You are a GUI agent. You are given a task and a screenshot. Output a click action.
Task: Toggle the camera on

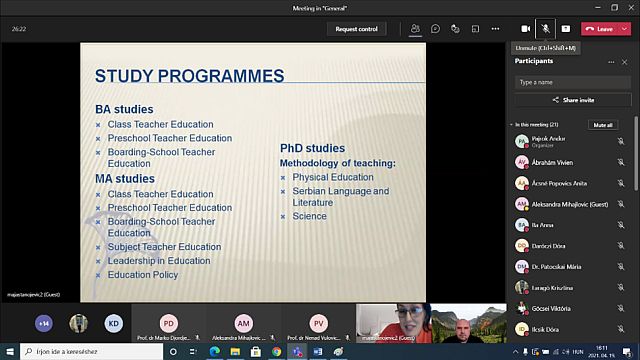point(525,29)
